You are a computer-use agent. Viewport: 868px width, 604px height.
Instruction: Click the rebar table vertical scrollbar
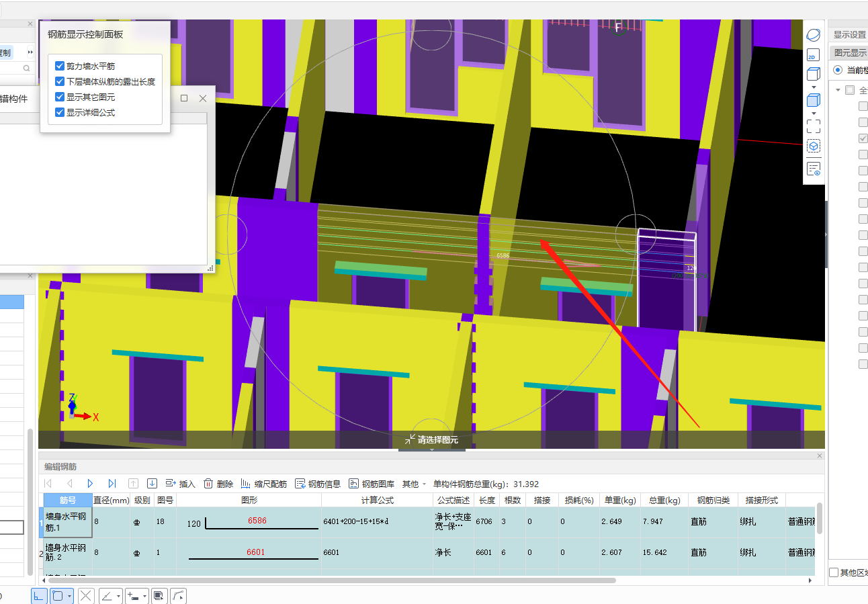(820, 517)
